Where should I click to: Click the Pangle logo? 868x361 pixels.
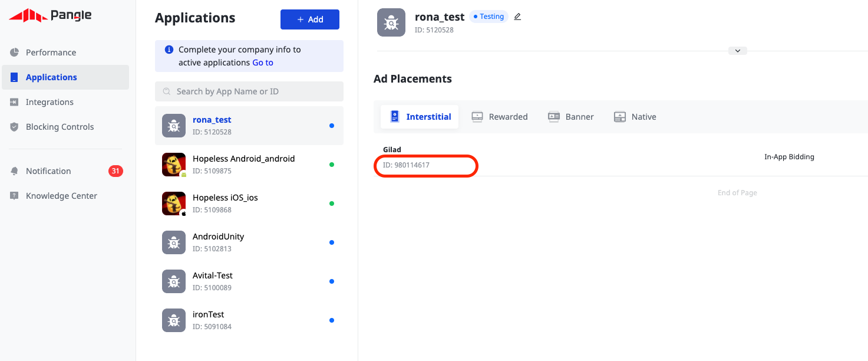tap(50, 15)
